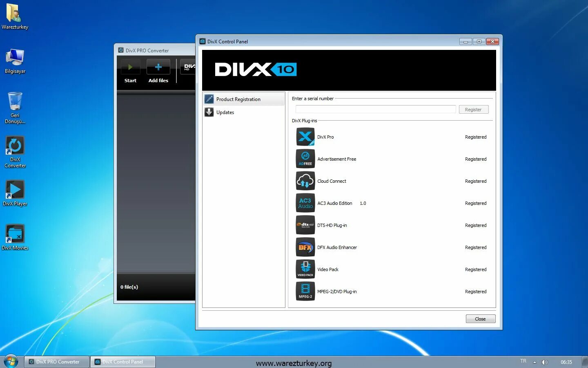Click Registered status for Video Pack
Viewport: 588px width, 368px height.
pos(476,269)
